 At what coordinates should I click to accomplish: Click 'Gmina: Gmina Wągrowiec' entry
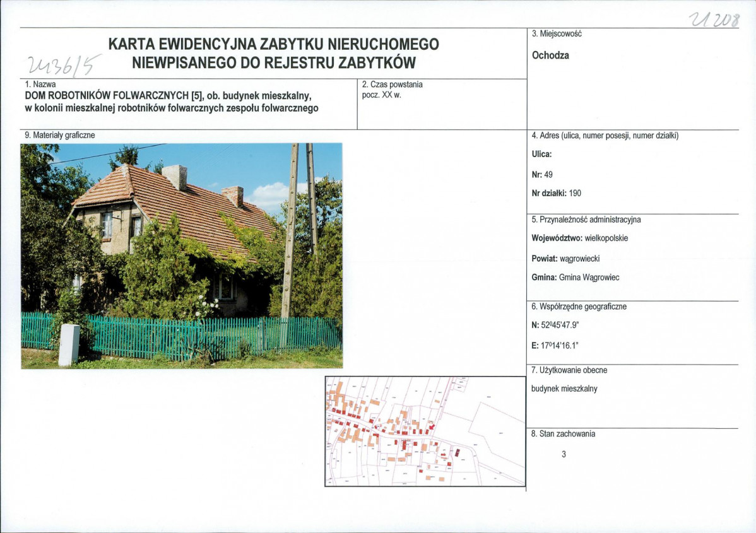point(575,278)
